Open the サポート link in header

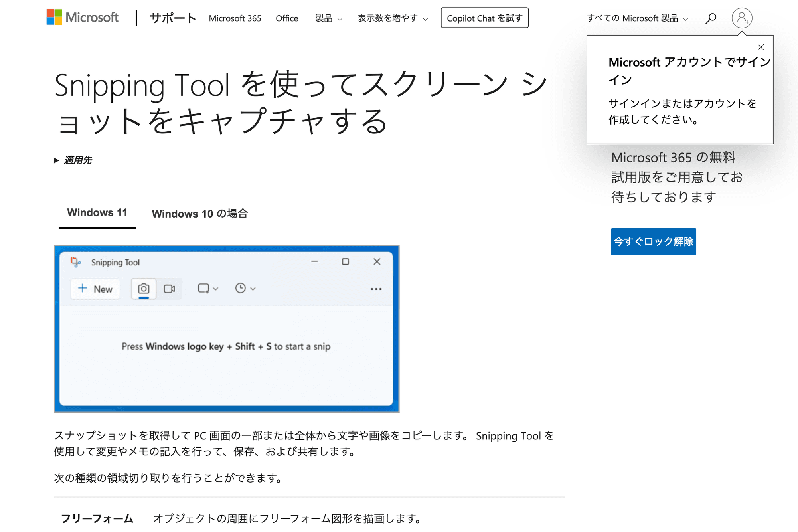click(x=173, y=18)
